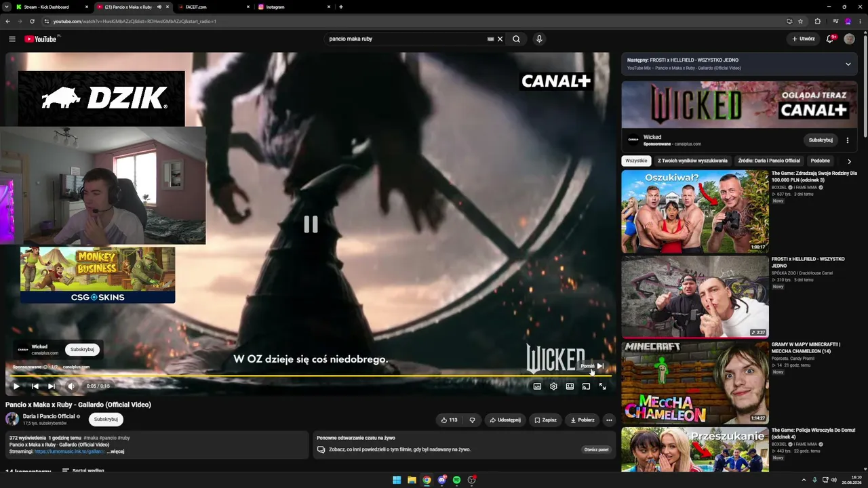Download the video using Pobierz
The height and width of the screenshot is (488, 868).
click(x=583, y=420)
